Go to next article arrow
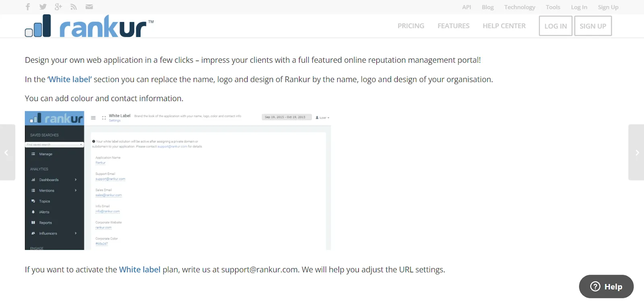 pyautogui.click(x=636, y=152)
